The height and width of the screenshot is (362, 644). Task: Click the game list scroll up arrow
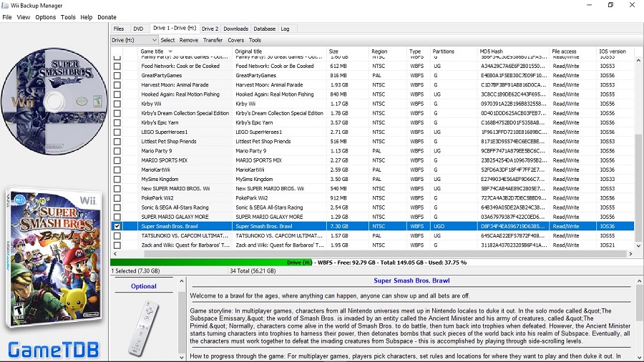point(638,60)
